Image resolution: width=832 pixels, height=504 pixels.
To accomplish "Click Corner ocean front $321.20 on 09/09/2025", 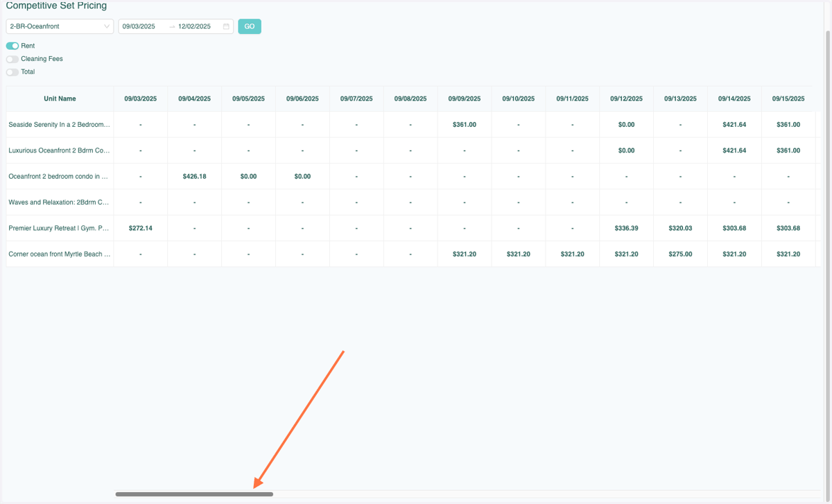I will coord(465,254).
